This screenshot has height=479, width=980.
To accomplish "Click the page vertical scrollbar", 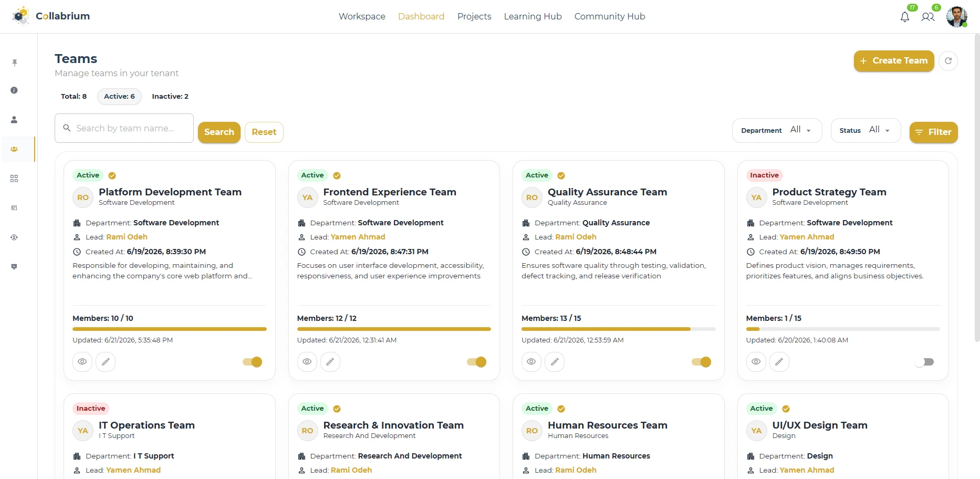I will point(977,188).
